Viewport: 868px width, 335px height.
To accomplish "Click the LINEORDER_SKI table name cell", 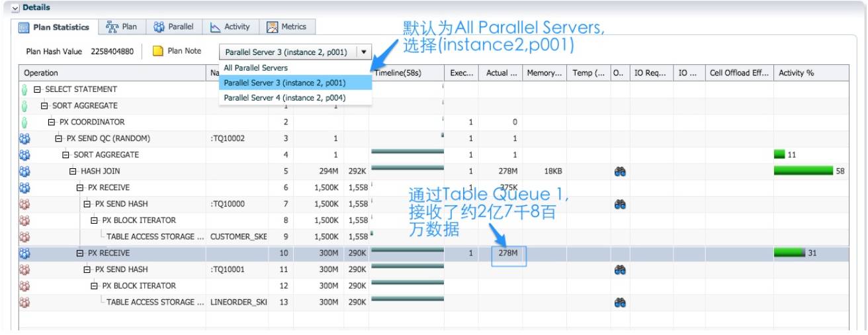I will click(238, 302).
